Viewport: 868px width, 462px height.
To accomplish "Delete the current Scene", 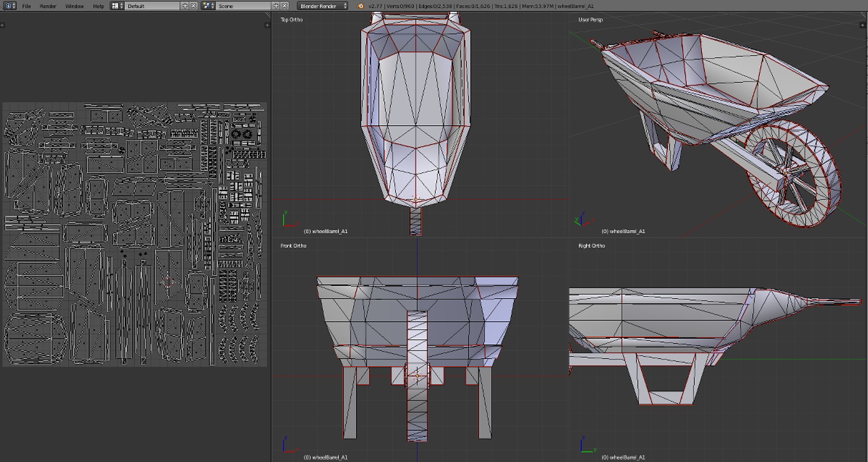I will 284,6.
